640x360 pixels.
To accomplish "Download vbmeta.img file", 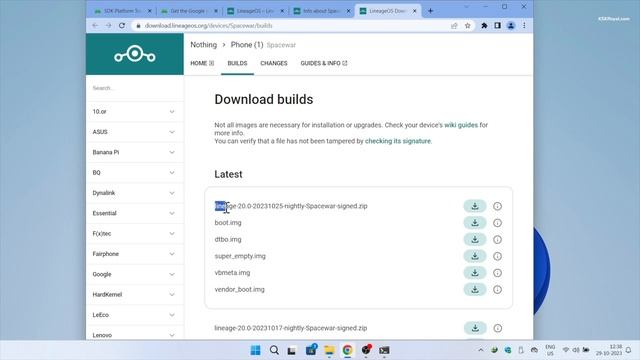I will point(475,273).
